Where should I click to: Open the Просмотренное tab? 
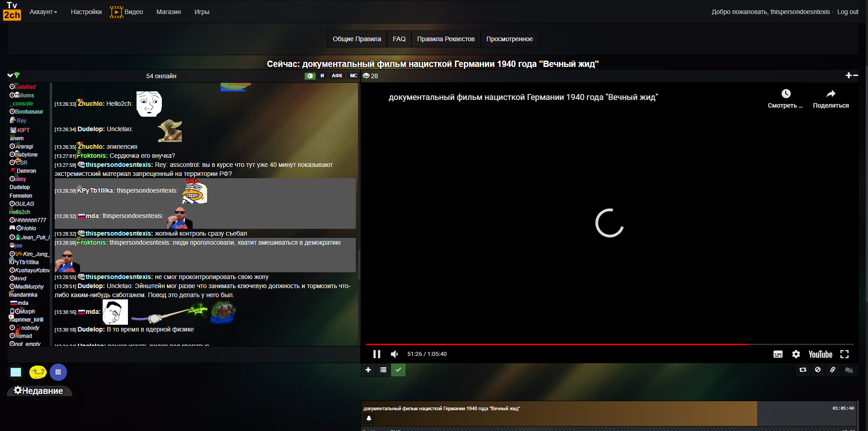[x=509, y=39]
